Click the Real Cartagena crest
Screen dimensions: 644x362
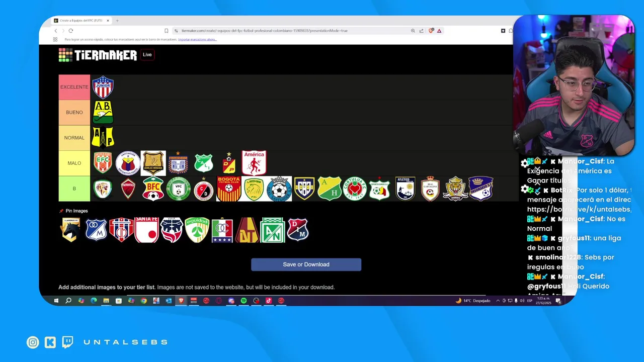(430, 189)
